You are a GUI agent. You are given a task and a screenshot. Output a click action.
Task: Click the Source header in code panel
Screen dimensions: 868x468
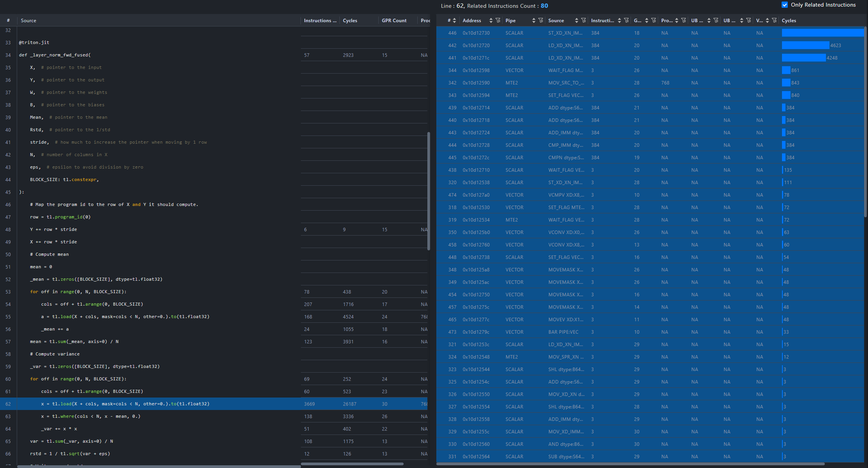coord(28,21)
